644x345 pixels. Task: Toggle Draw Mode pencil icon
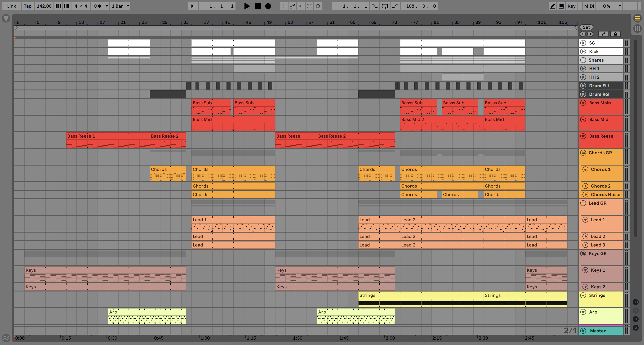coord(553,6)
